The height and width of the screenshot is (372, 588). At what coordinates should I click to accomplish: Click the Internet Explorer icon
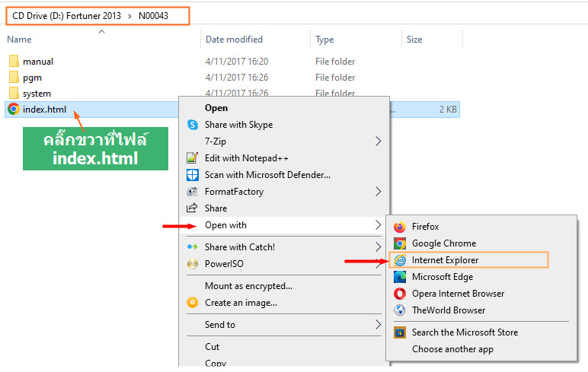pos(399,260)
